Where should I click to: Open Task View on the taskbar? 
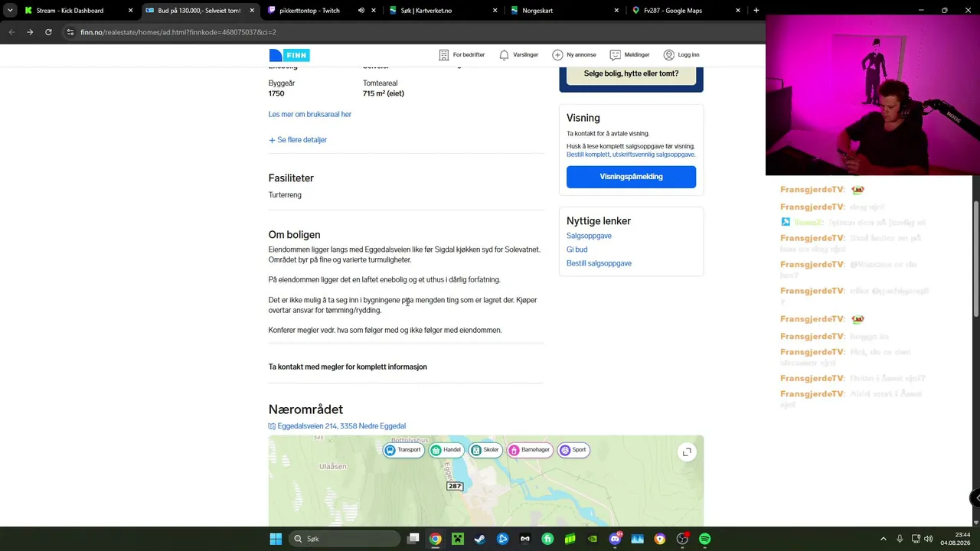coord(413,539)
